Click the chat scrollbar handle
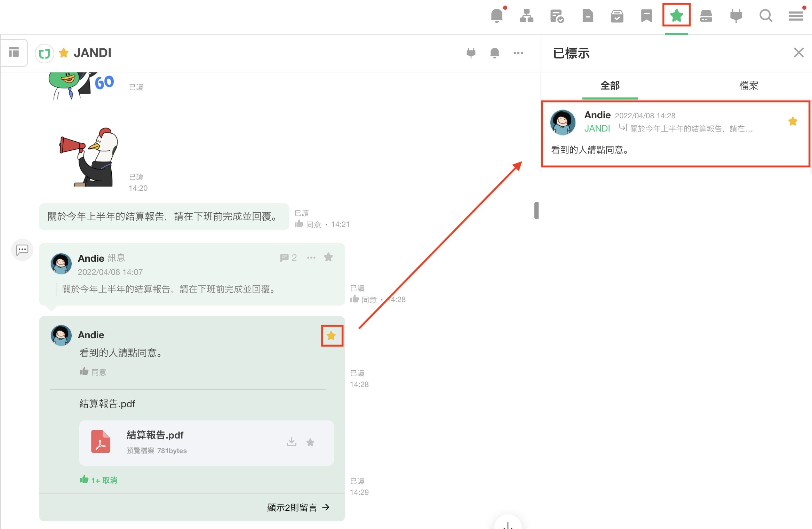This screenshot has height=529, width=812. (x=536, y=211)
